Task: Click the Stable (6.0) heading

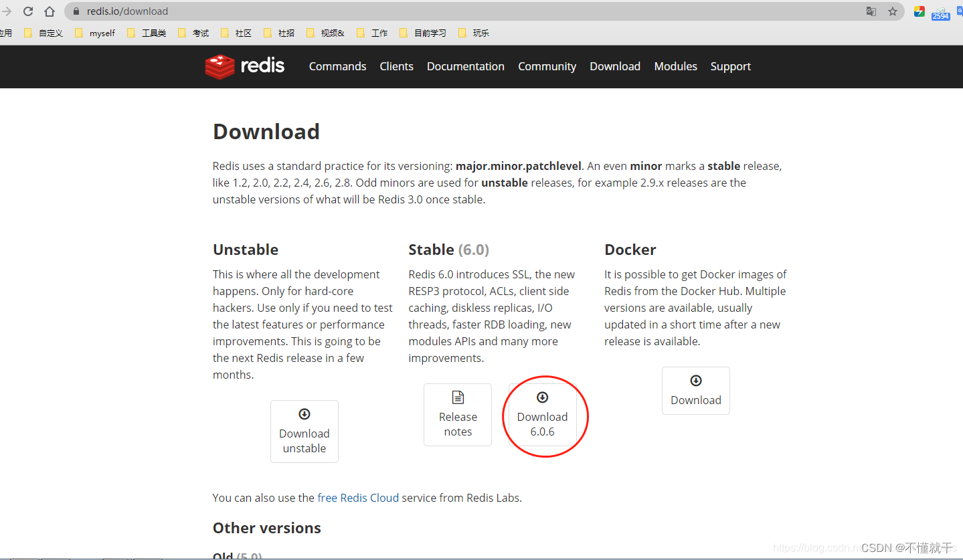Action: [x=449, y=250]
